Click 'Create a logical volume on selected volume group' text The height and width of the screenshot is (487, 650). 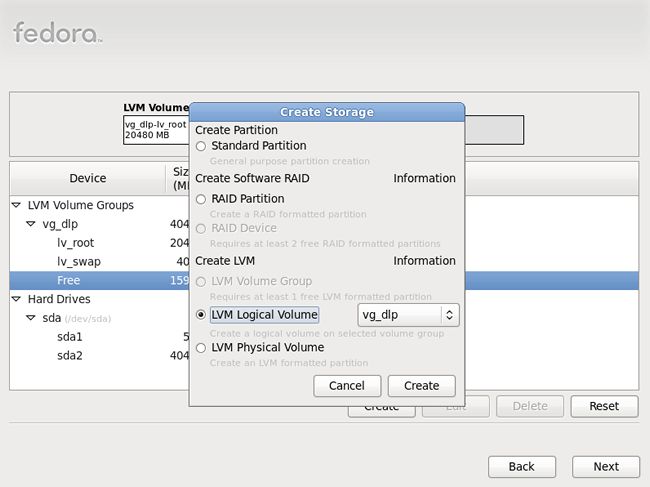coord(327,334)
